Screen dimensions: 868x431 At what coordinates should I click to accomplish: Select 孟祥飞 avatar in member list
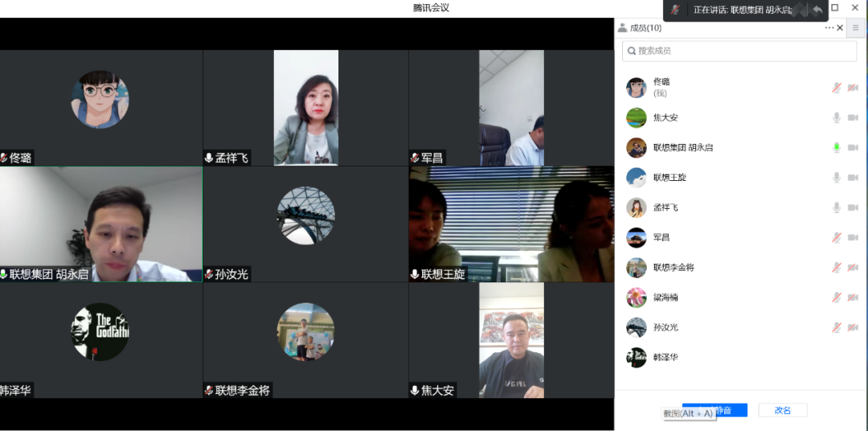pos(637,207)
